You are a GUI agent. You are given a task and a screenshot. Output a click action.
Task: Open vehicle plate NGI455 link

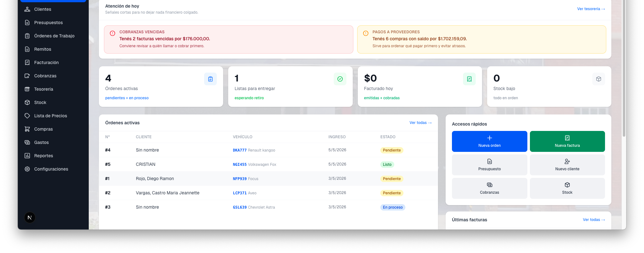[240, 165]
